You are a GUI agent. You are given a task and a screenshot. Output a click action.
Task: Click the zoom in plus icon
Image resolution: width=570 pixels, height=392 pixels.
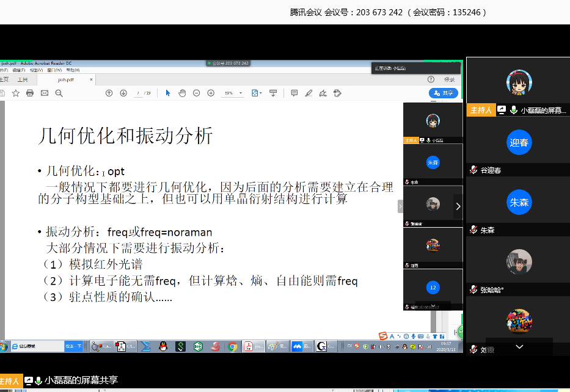point(211,93)
